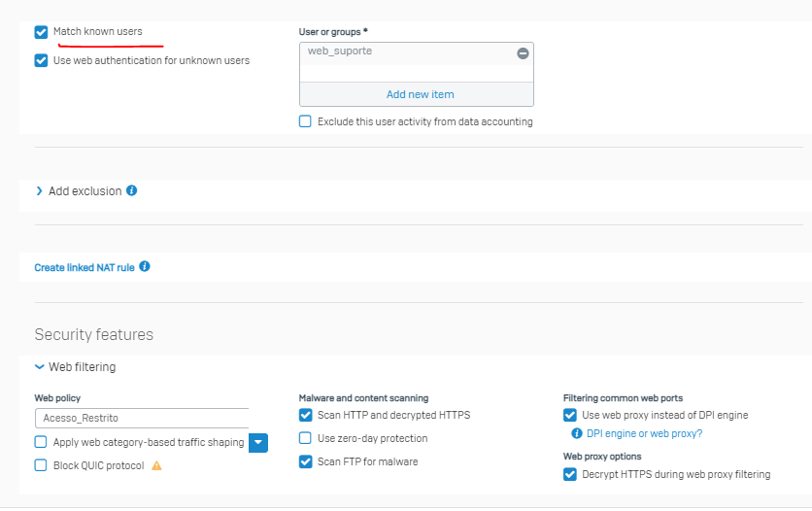Open DPI engine or web proxy? link
Viewport: 812px width, 511px height.
click(x=644, y=433)
